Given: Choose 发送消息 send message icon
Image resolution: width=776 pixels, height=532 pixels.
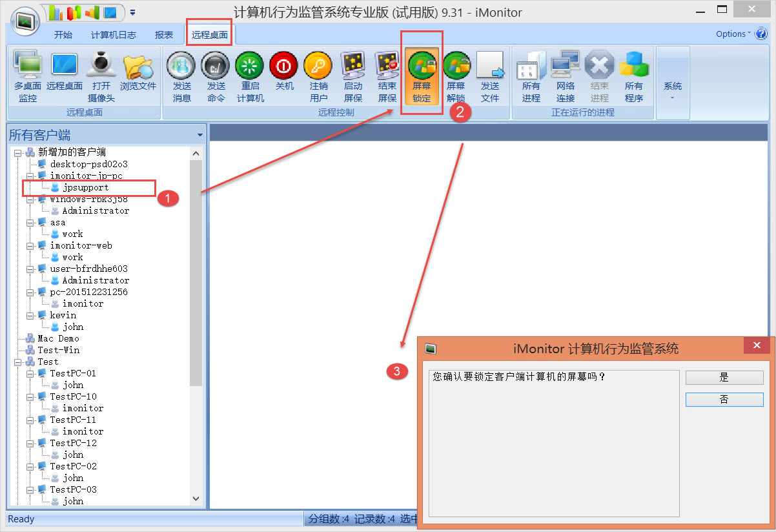Looking at the screenshot, I should 181,78.
